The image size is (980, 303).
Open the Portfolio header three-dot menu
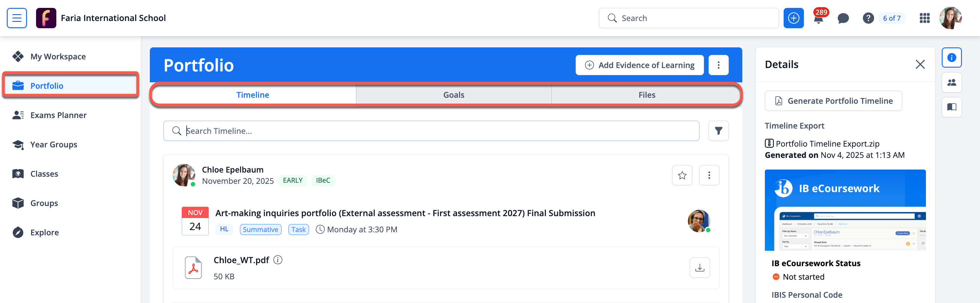[718, 65]
